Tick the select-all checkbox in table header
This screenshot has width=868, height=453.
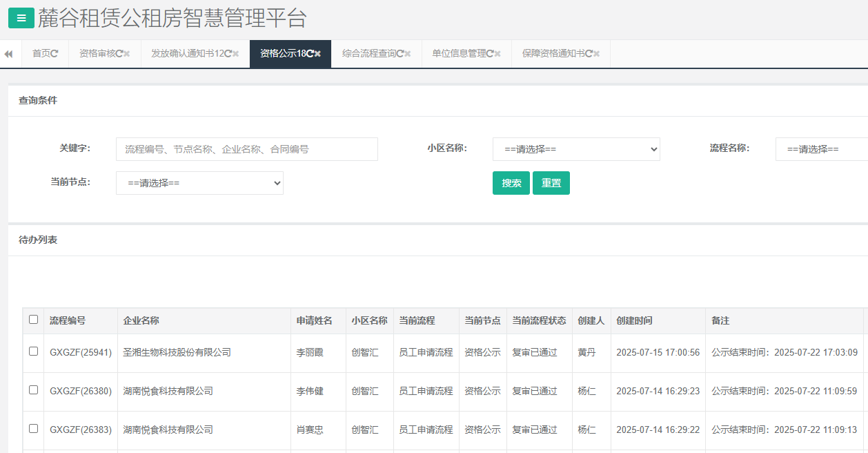tap(33, 320)
